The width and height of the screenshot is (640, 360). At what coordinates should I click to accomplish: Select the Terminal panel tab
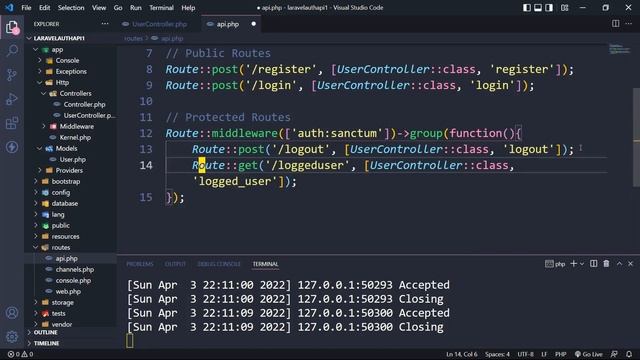(265, 264)
